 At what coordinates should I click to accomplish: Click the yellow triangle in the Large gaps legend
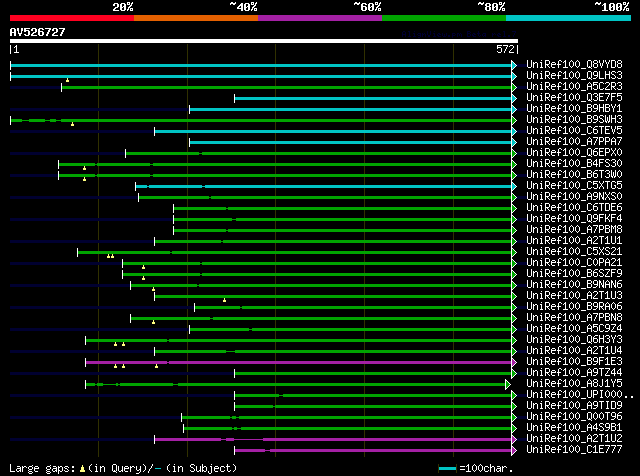click(x=82, y=469)
